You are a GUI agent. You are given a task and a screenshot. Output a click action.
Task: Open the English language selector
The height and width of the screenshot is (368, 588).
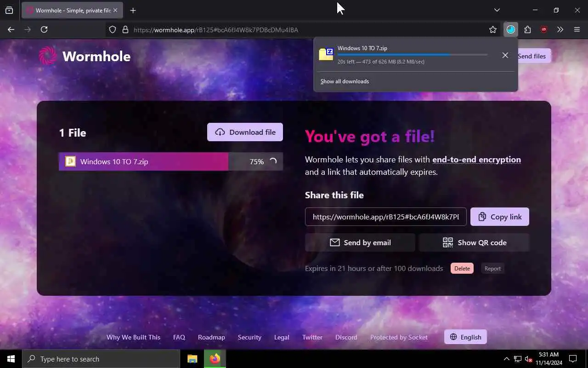point(465,337)
